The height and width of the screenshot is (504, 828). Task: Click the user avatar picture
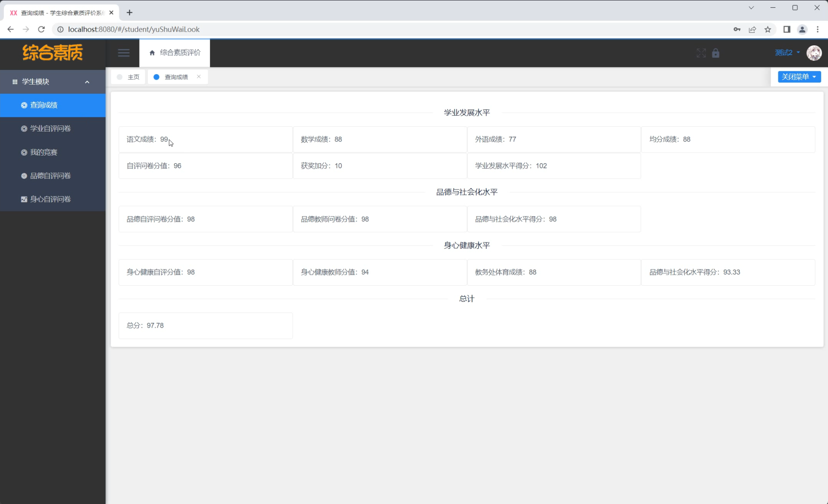(814, 53)
